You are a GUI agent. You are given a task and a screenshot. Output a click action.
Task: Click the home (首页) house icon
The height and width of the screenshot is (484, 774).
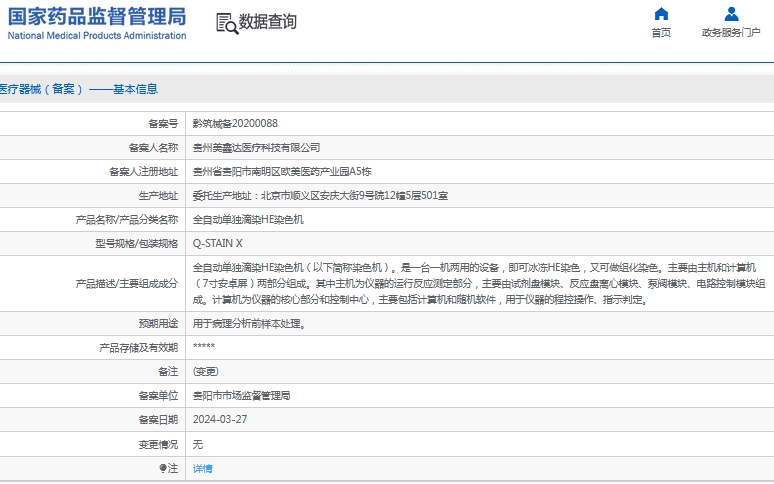(x=661, y=14)
